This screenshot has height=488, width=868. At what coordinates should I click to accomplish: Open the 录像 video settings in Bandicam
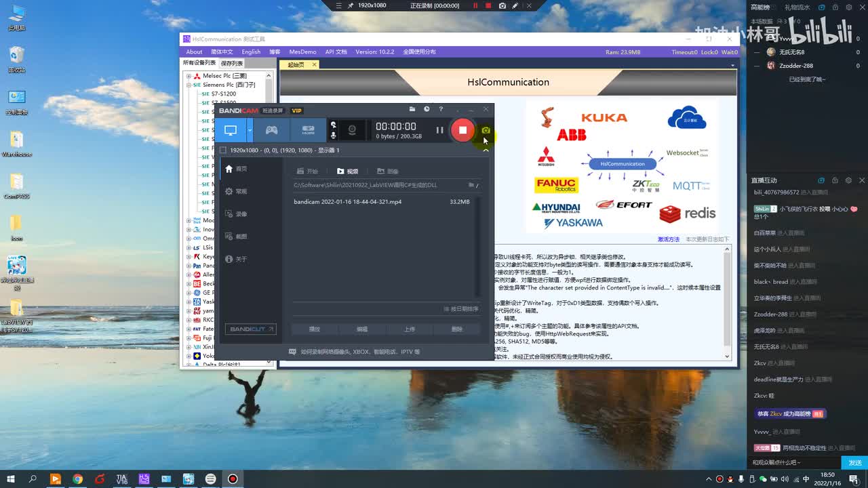pyautogui.click(x=237, y=214)
